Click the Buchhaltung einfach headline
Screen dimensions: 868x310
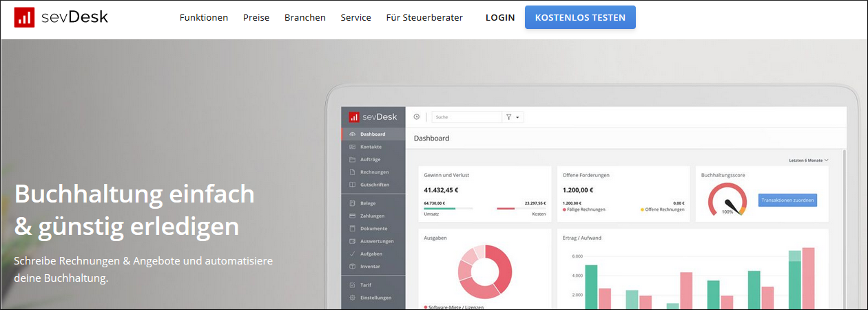[134, 194]
